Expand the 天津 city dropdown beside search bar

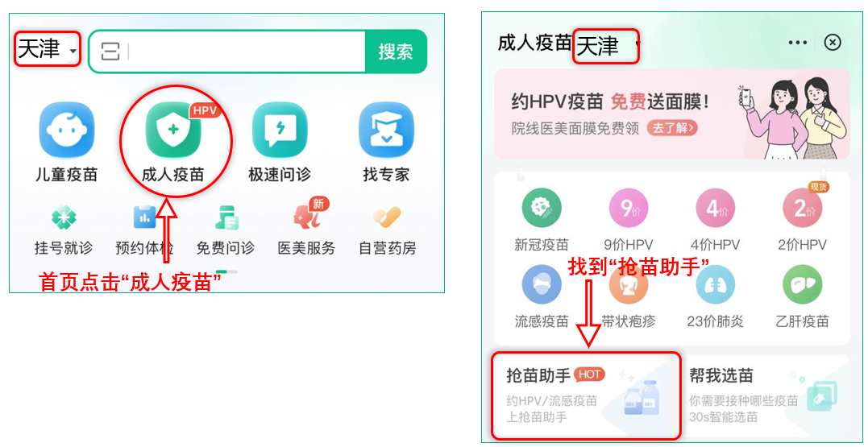48,51
